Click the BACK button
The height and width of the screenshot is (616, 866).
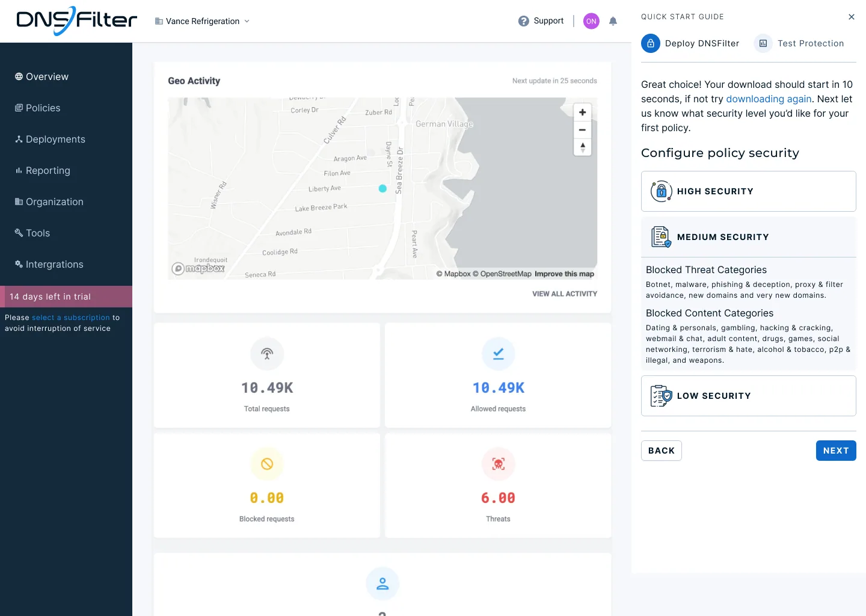pyautogui.click(x=662, y=451)
